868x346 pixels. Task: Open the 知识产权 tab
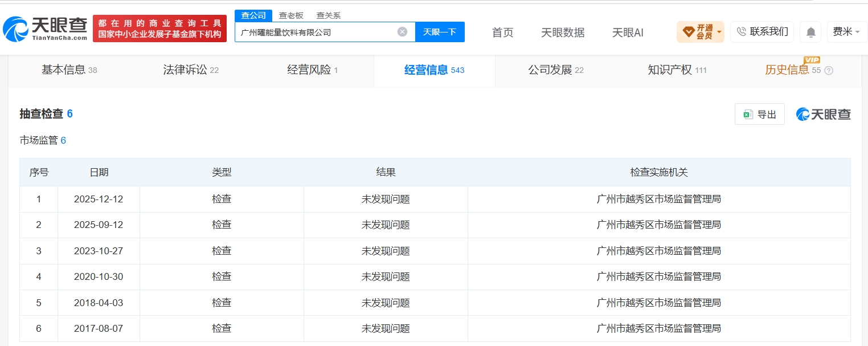point(677,70)
